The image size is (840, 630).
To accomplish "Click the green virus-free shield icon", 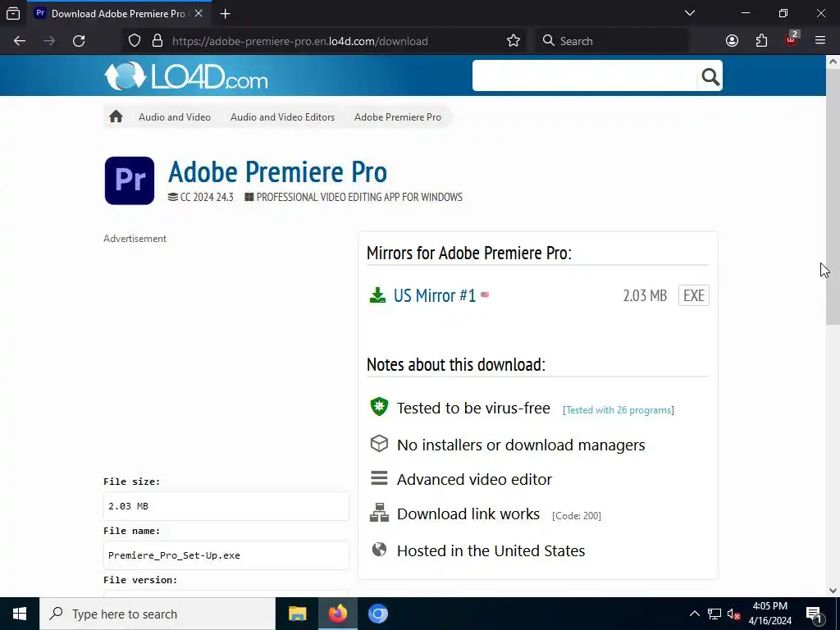I will [379, 407].
